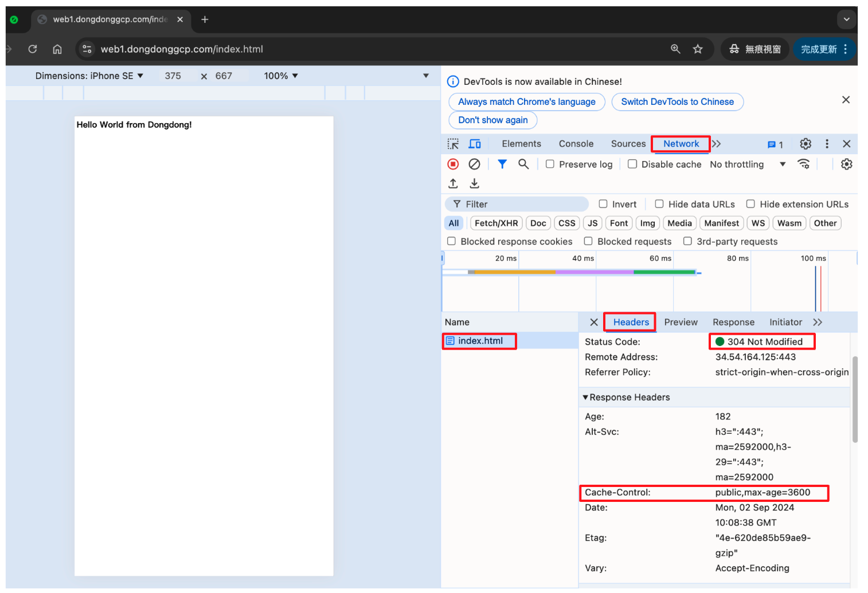868x593 pixels.
Task: Toggle the network filter funnel icon
Action: (x=502, y=164)
